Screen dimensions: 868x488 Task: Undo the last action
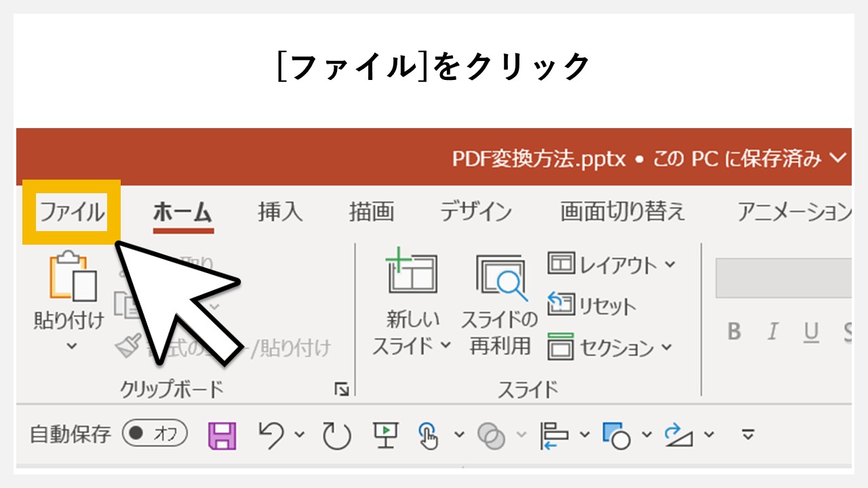pyautogui.click(x=271, y=434)
